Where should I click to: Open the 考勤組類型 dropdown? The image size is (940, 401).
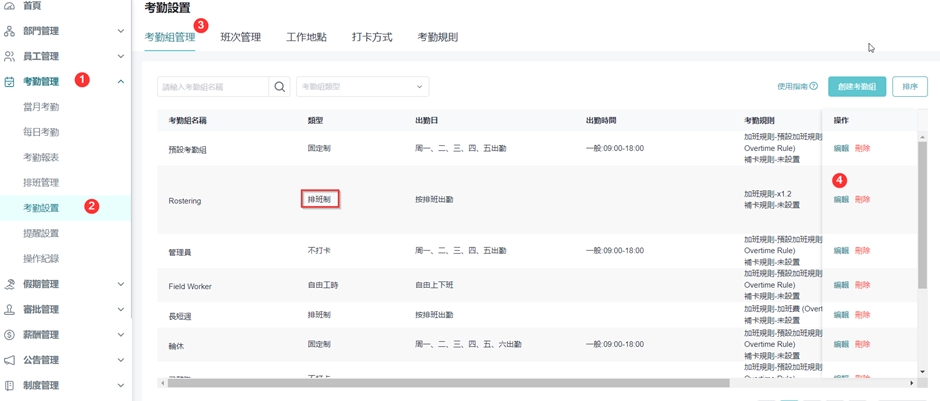[362, 87]
